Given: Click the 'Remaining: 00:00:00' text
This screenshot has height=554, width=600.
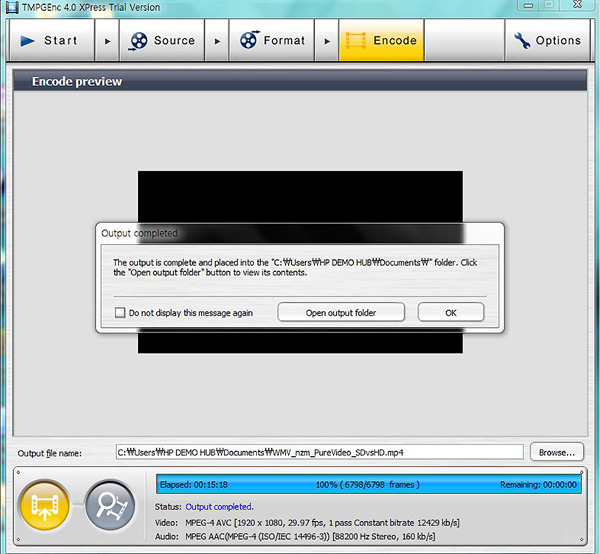Looking at the screenshot, I should 538,485.
